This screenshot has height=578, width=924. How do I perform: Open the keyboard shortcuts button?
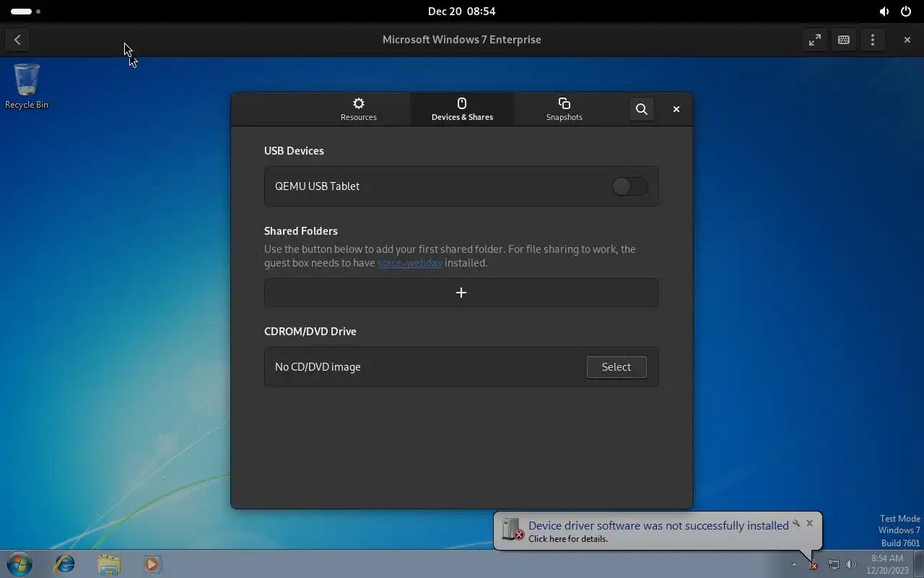tap(843, 40)
